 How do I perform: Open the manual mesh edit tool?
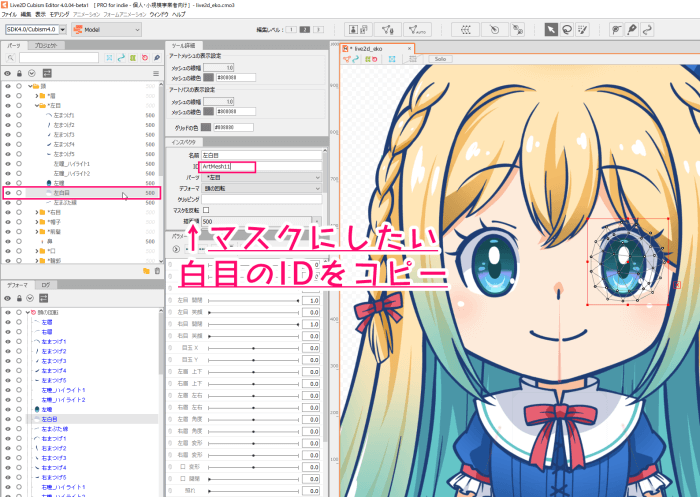click(388, 29)
